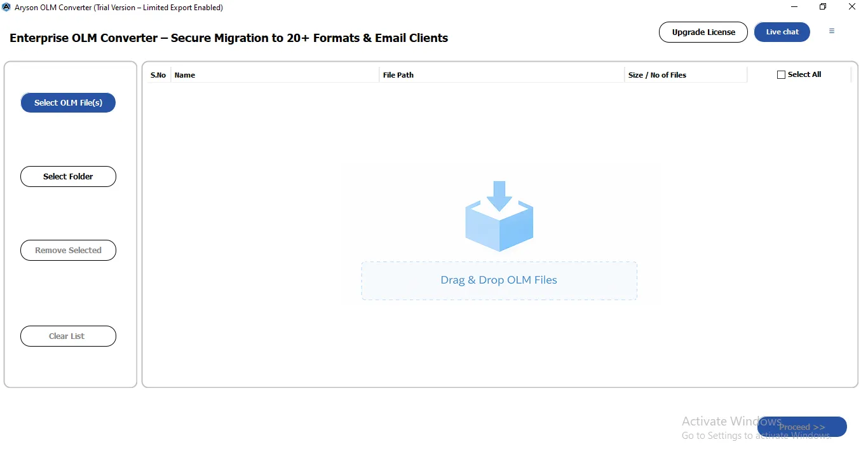Tick the Select All checkbox
The image size is (868, 463).
(x=781, y=75)
